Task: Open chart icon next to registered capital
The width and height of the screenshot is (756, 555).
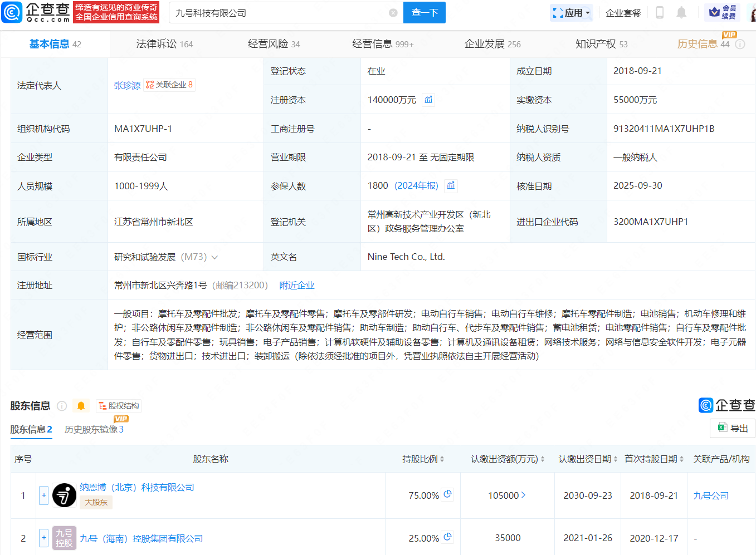Action: tap(428, 100)
